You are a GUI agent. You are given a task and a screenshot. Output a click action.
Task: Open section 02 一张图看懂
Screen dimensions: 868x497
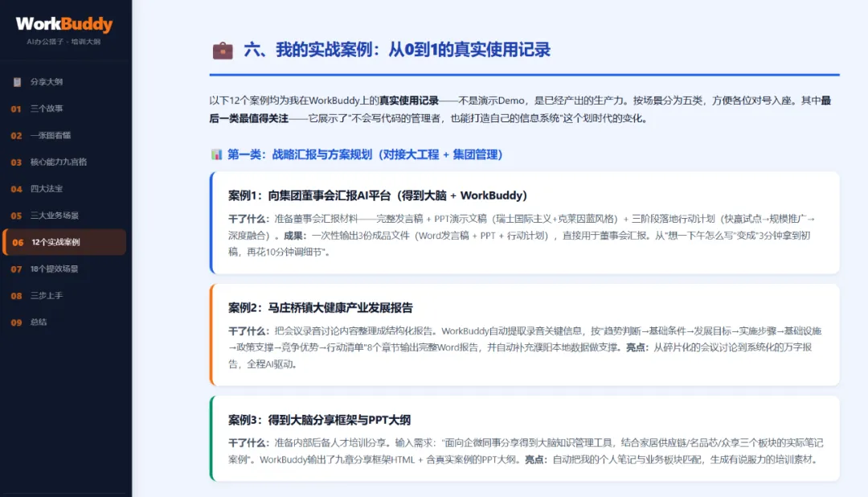point(65,135)
